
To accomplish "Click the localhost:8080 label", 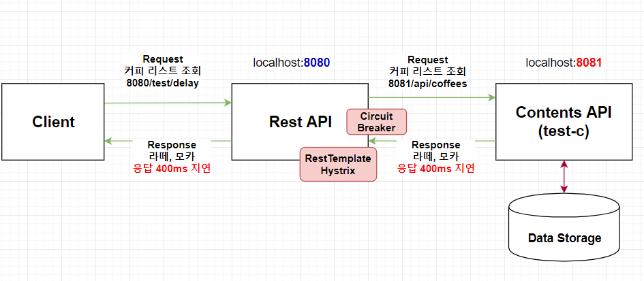I will pos(292,63).
